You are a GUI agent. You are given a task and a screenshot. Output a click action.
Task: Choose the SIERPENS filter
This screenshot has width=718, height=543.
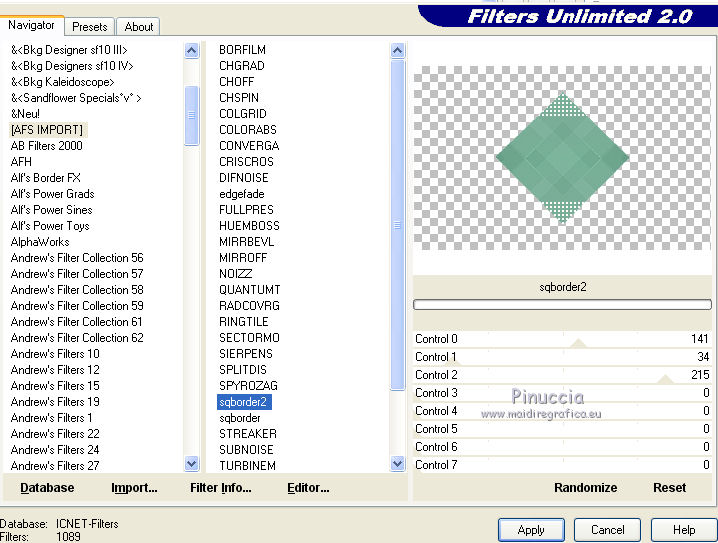[246, 354]
